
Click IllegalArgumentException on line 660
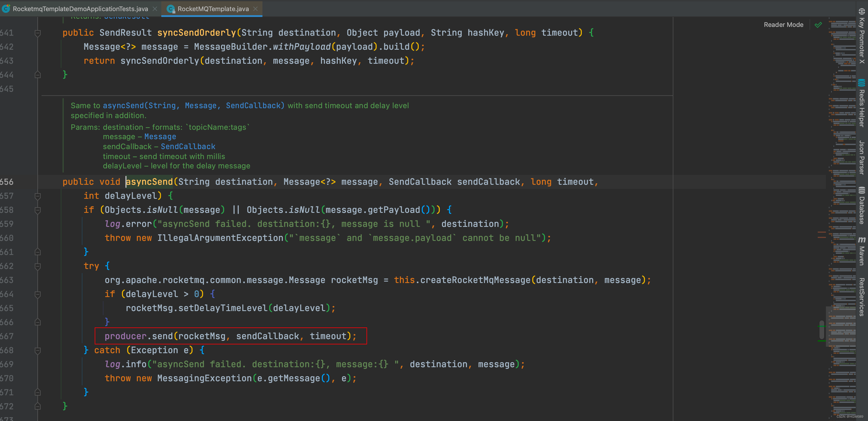pyautogui.click(x=220, y=238)
